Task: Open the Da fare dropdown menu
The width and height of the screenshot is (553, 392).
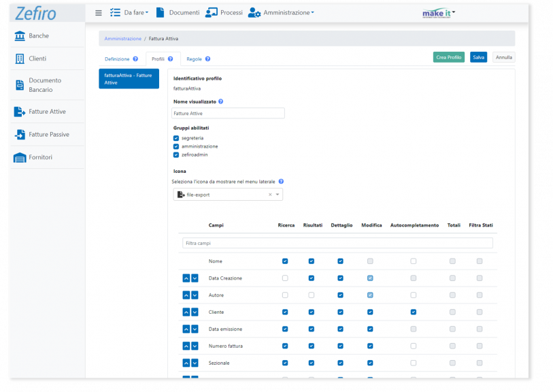Action: pyautogui.click(x=136, y=13)
